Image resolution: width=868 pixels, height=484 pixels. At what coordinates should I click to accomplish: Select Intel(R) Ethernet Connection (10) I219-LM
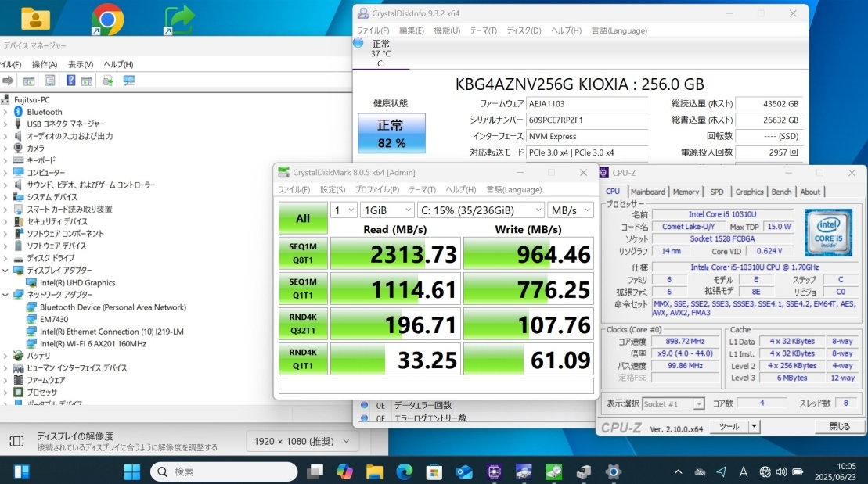112,332
